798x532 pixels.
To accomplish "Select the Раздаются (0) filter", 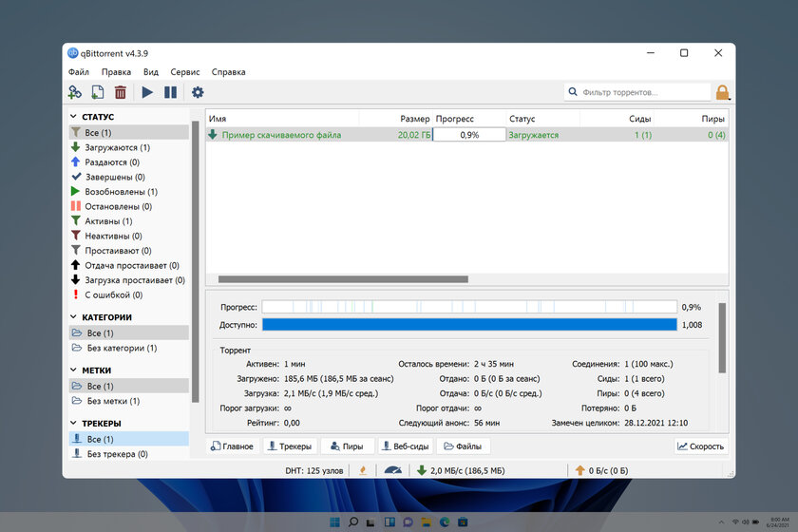I will (129, 161).
